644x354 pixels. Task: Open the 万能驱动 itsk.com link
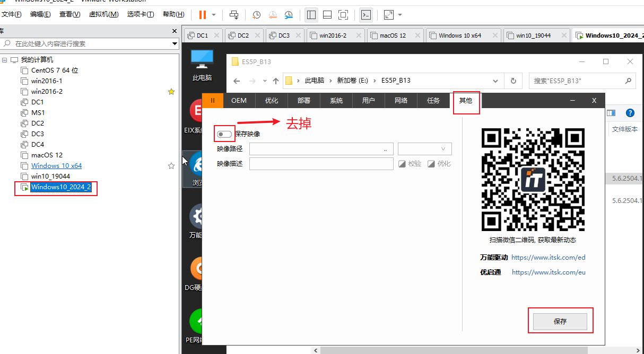pyautogui.click(x=548, y=258)
